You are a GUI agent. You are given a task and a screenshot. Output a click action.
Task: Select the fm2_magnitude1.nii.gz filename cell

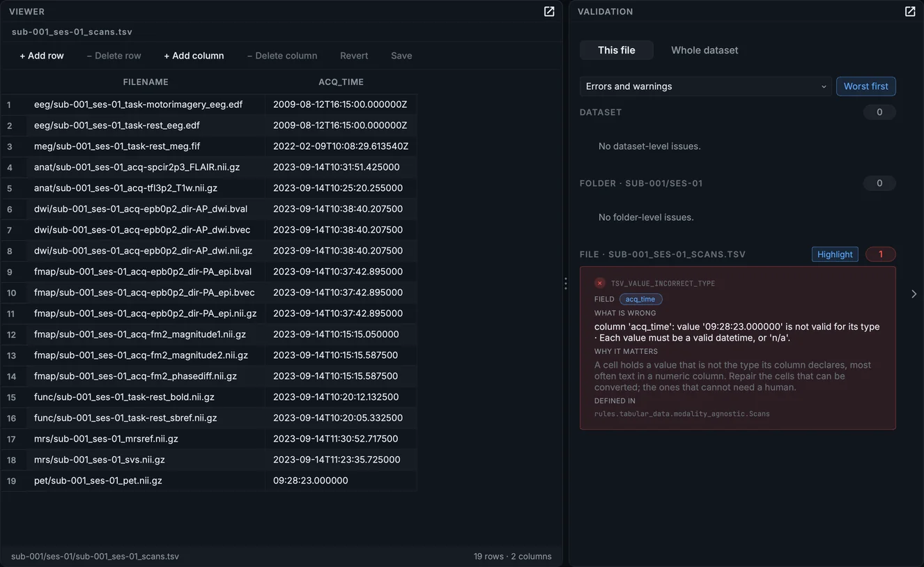146,334
